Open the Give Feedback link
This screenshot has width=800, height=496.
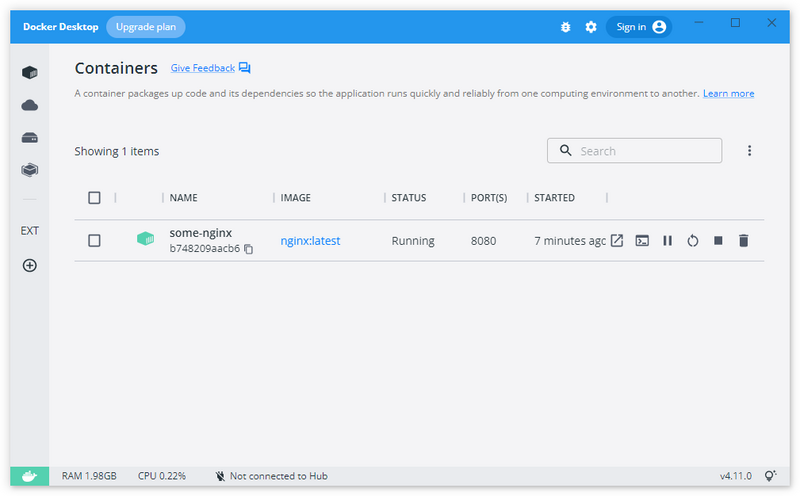[203, 68]
